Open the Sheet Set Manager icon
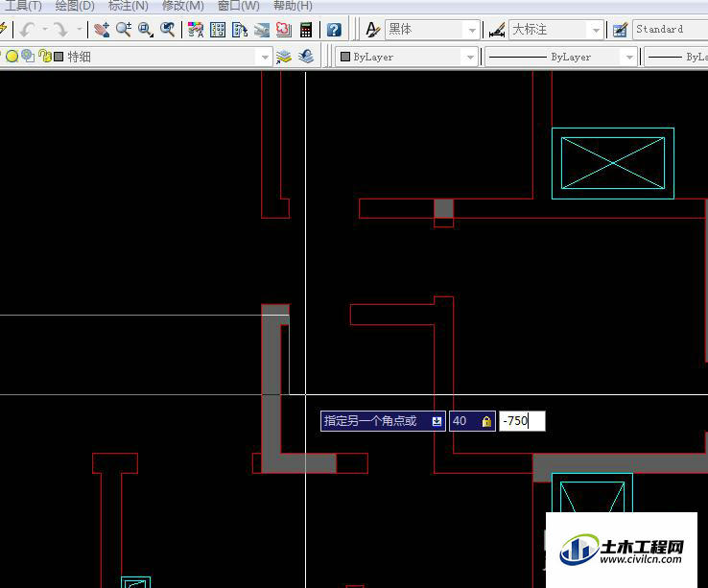 point(262,30)
